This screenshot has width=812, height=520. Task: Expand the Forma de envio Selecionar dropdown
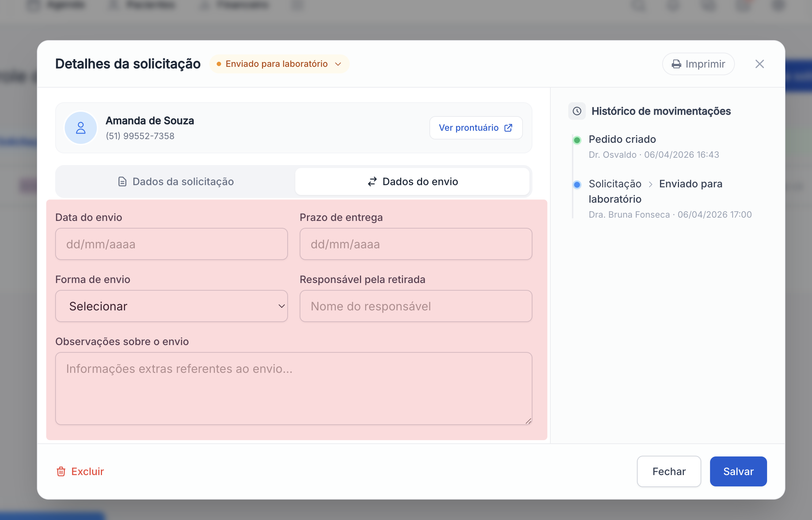171,306
